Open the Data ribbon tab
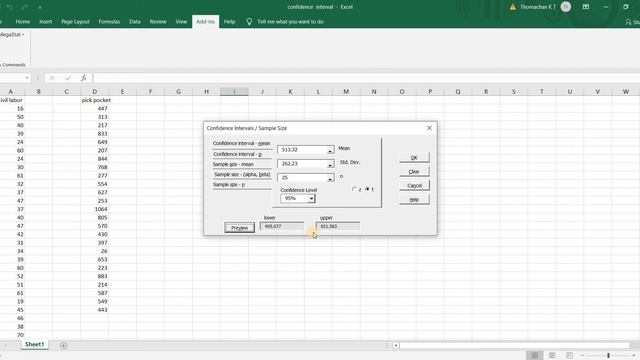This screenshot has height=360, width=640. click(x=135, y=22)
